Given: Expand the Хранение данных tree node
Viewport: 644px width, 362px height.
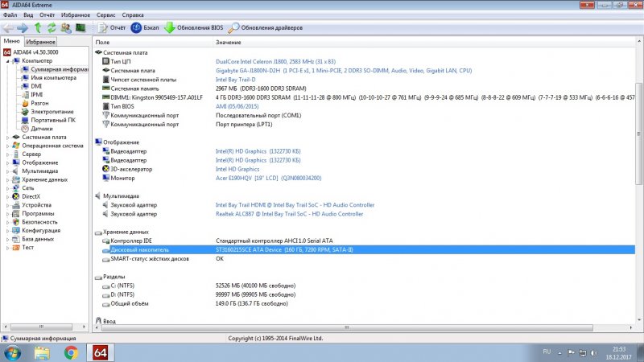Looking at the screenshot, I should point(8,179).
